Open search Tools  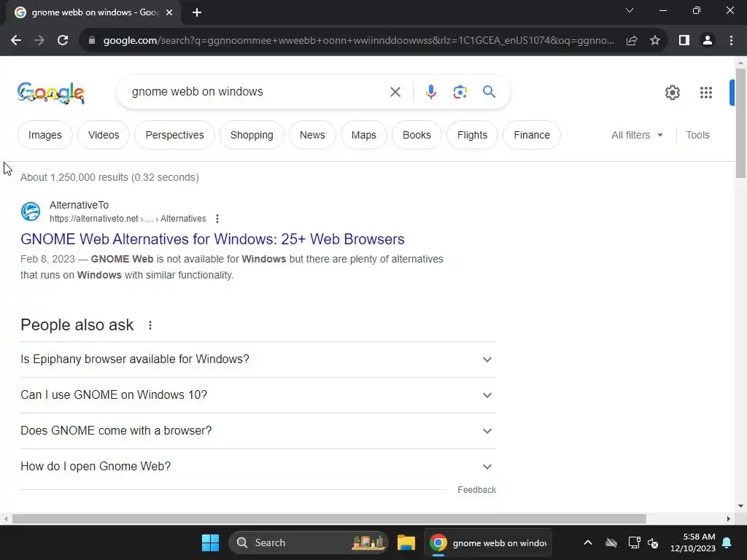tap(697, 135)
